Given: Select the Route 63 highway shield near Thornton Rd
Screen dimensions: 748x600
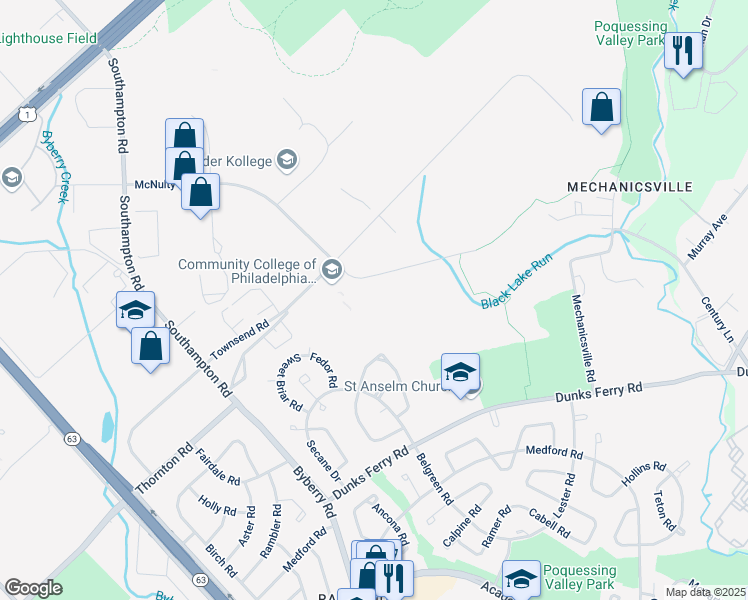Looking at the screenshot, I should (72, 438).
